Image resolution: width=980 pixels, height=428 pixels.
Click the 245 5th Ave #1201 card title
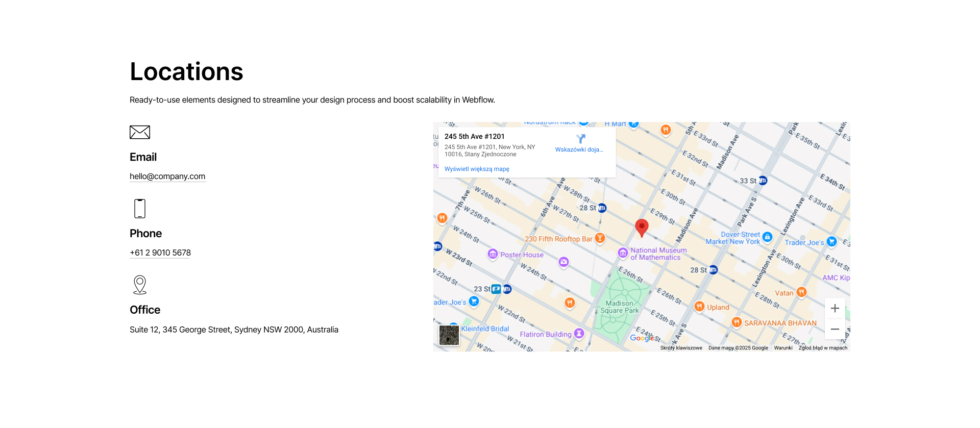(x=475, y=136)
